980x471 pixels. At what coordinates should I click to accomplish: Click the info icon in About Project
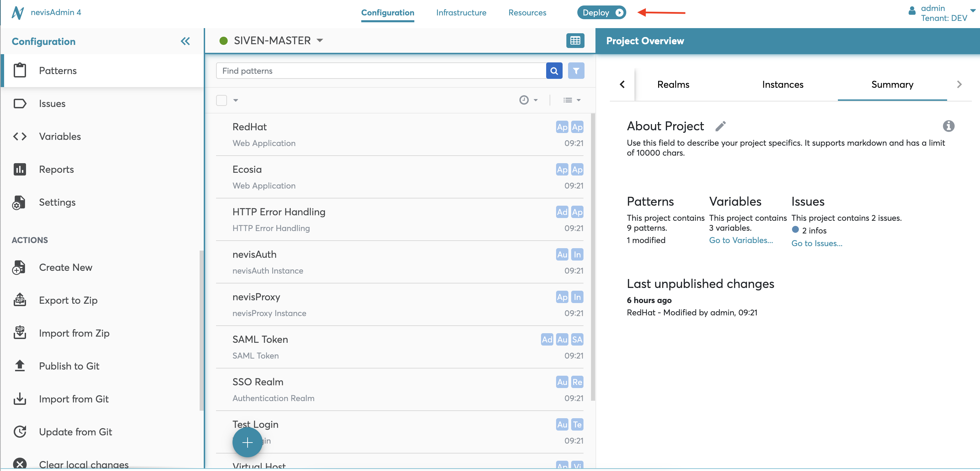click(x=948, y=126)
